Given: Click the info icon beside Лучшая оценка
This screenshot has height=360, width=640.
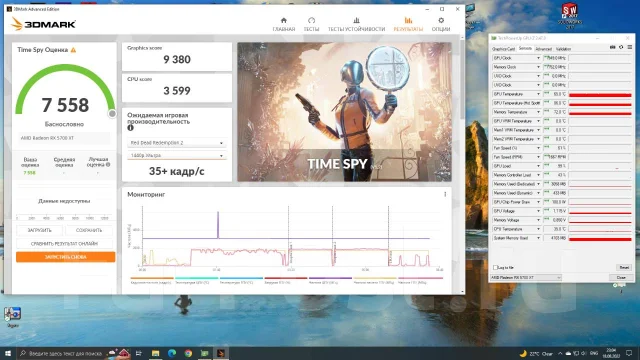Looking at the screenshot, I should click(x=108, y=165).
